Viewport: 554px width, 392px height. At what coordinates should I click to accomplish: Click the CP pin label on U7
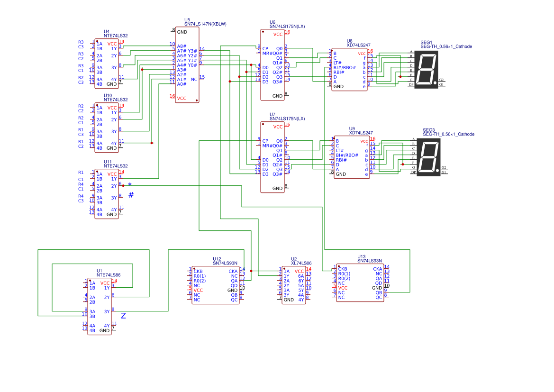tap(265, 141)
